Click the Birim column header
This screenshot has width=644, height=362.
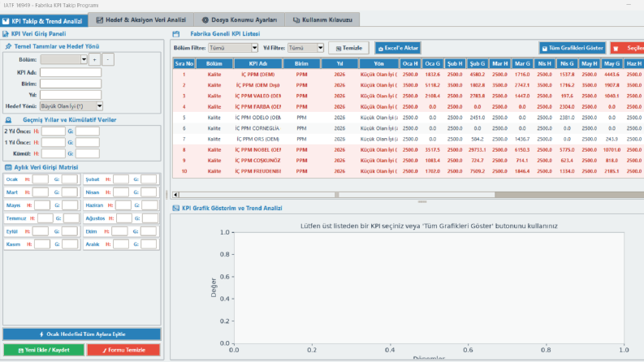pyautogui.click(x=301, y=63)
